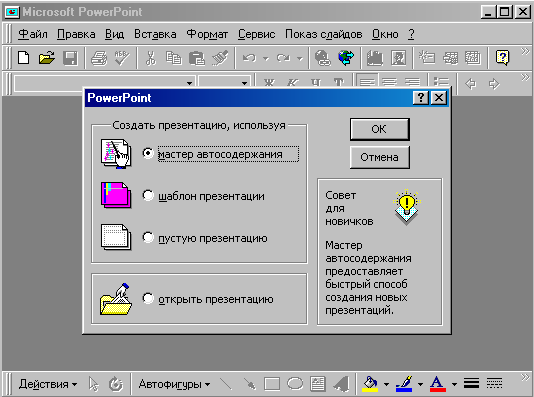Screen dimensions: 534x397
Task: Open the font name dropdown
Action: click(x=189, y=83)
